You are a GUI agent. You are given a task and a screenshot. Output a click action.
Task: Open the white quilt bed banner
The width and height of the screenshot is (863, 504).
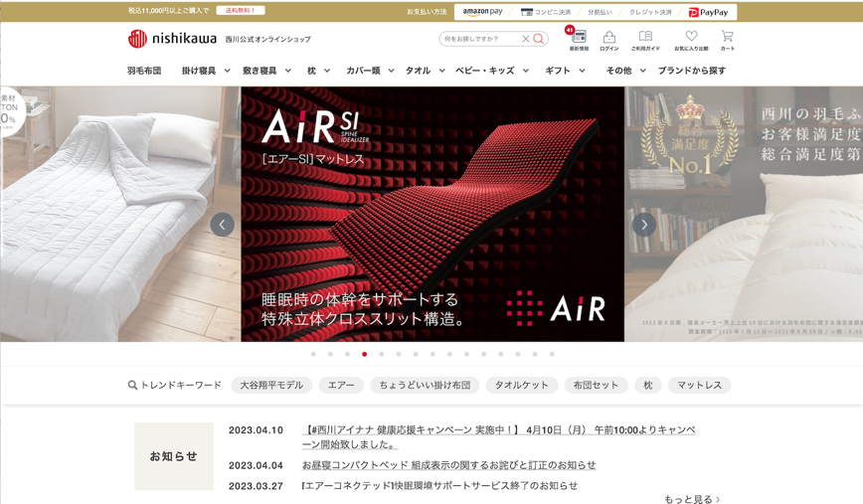[x=120, y=214]
